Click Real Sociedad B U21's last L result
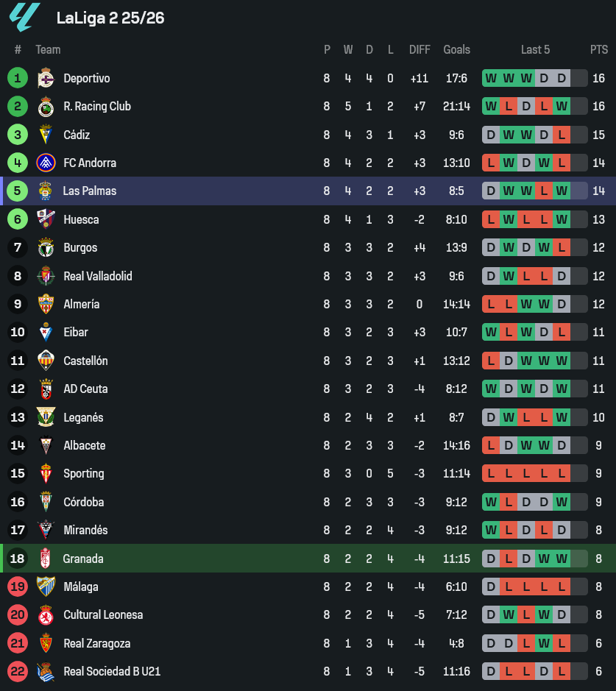616x691 pixels. [x=562, y=671]
